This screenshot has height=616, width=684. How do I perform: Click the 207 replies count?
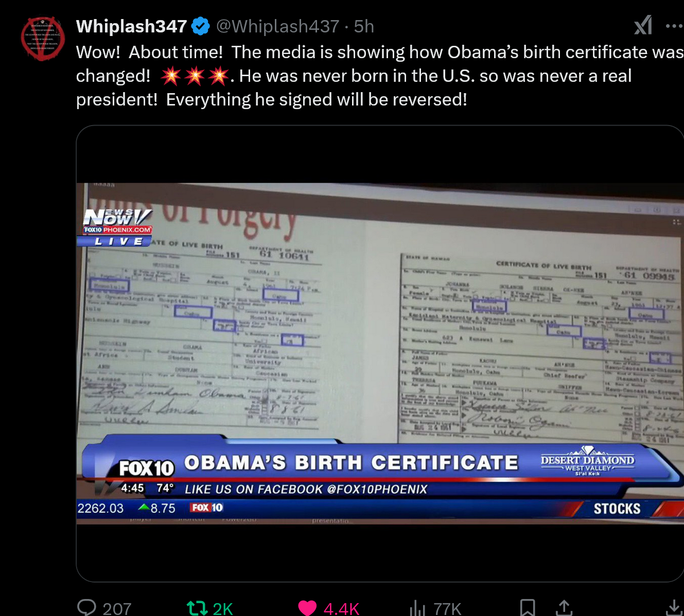(117, 609)
